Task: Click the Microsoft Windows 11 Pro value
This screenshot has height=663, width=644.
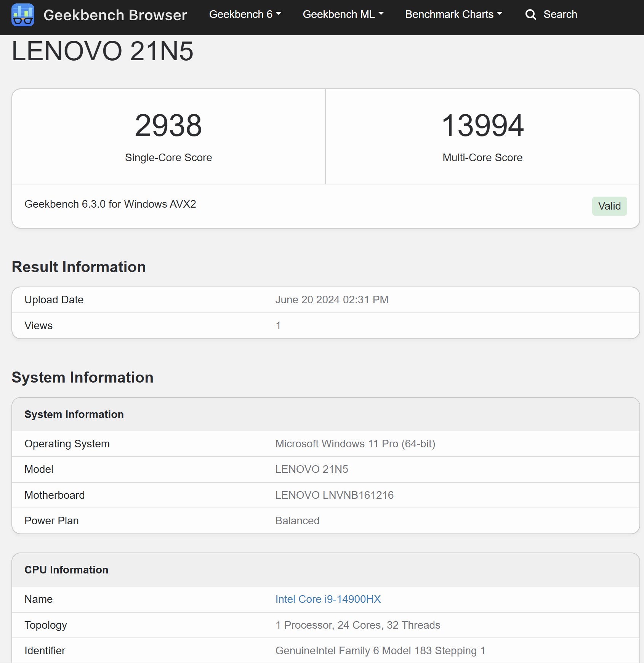Action: 355,444
